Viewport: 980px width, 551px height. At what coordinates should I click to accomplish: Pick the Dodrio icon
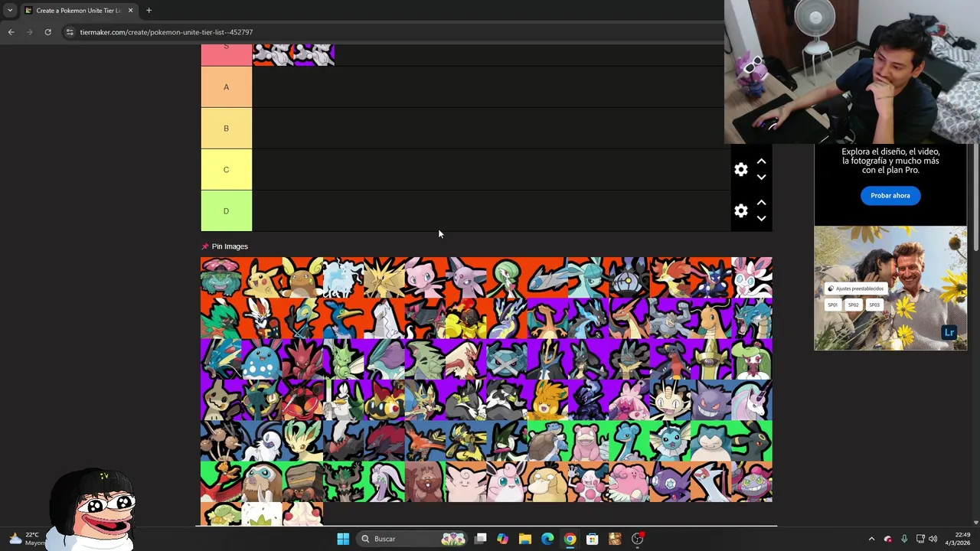point(220,441)
